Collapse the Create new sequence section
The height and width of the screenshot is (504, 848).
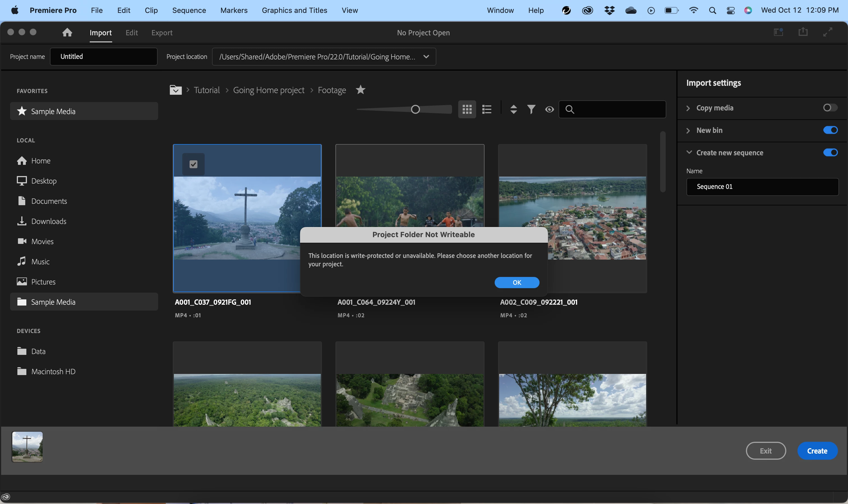[x=689, y=152]
